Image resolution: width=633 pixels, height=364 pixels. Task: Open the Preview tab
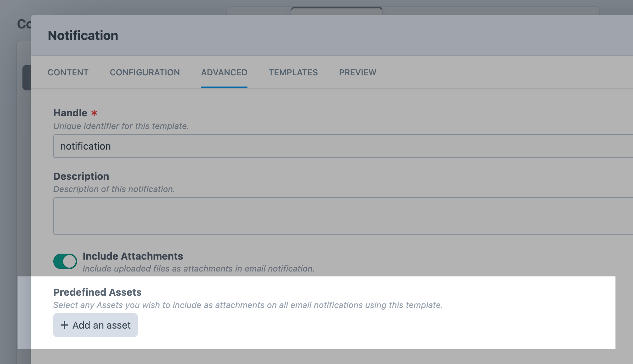[357, 73]
